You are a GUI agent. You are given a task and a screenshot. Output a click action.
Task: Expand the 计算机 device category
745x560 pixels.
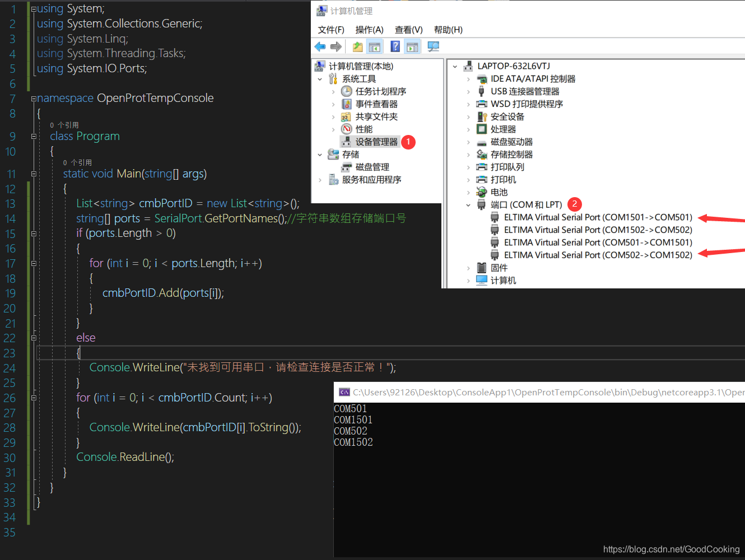click(468, 281)
